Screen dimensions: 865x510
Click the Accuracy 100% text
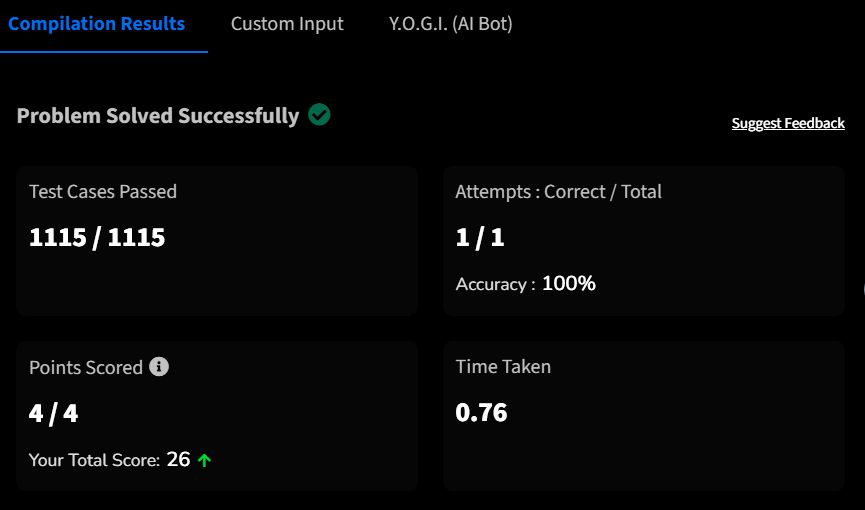[x=525, y=284]
